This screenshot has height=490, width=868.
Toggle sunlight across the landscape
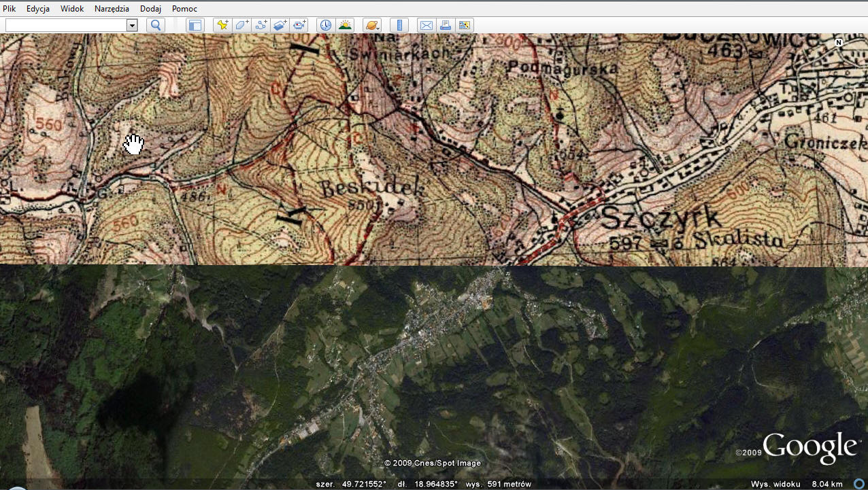(x=345, y=25)
